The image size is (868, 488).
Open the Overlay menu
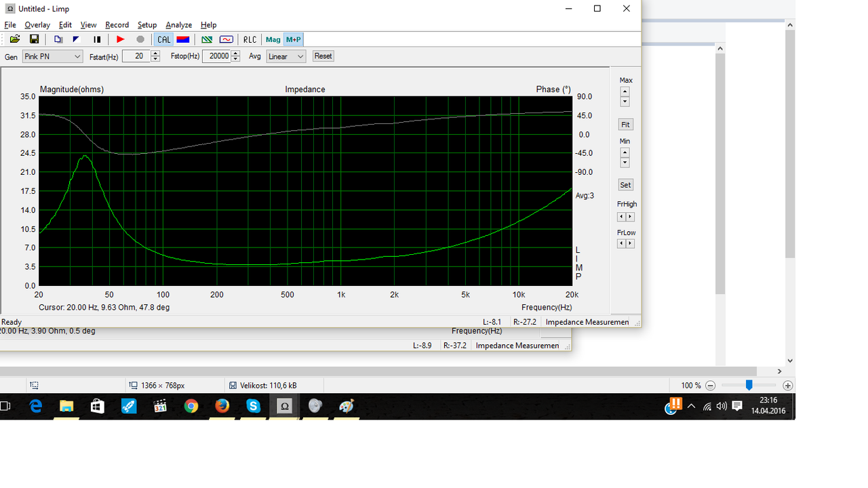click(37, 25)
